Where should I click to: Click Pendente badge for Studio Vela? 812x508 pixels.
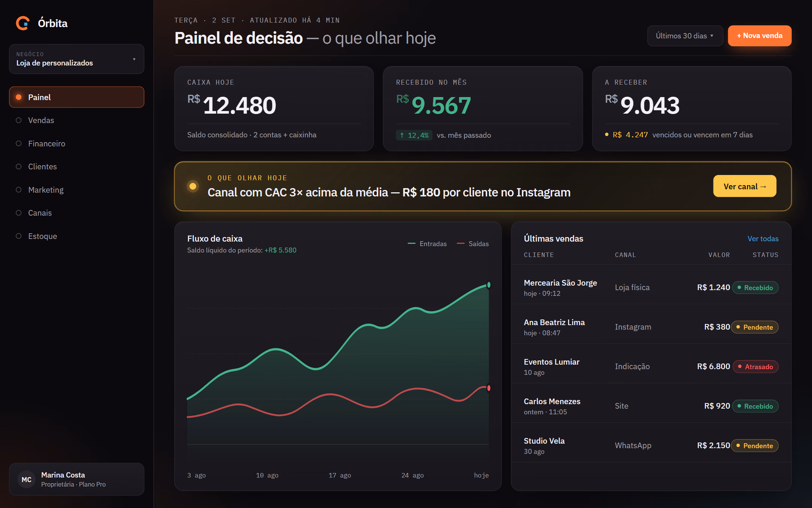[755, 446]
